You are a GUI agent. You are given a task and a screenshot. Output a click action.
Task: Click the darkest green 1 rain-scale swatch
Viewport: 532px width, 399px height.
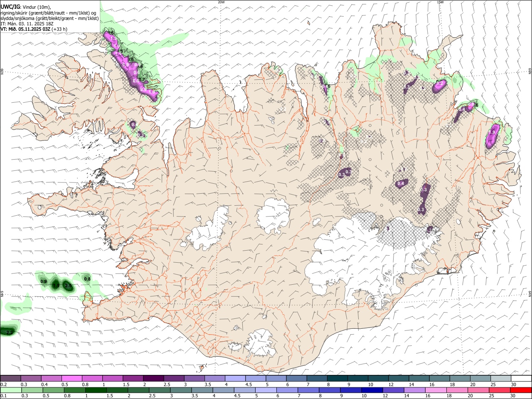[x=96, y=390]
